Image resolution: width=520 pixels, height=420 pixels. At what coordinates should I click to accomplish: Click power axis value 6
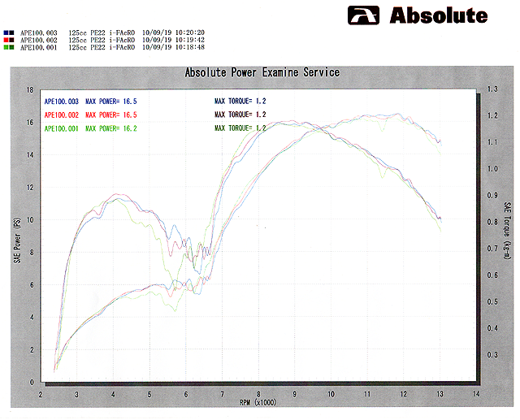[32, 285]
